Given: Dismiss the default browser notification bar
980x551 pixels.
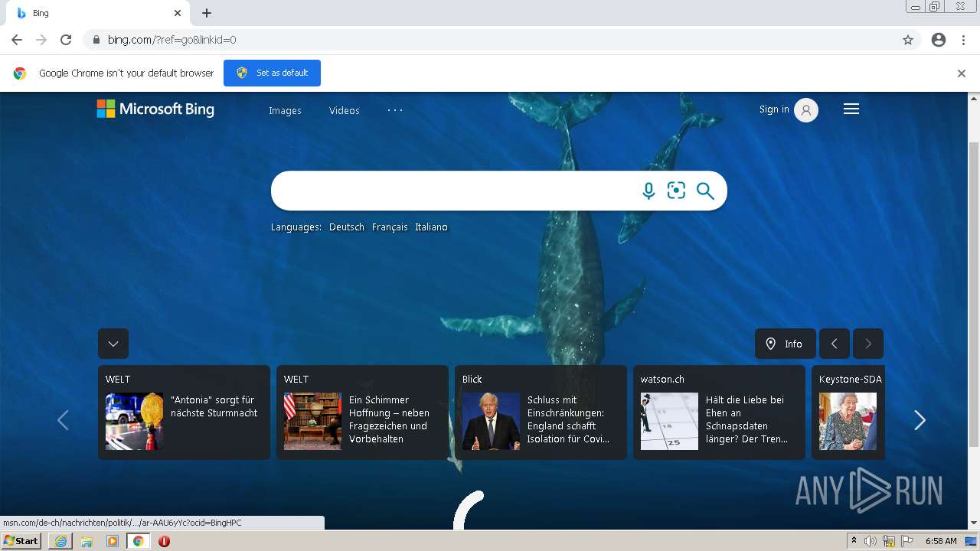Looking at the screenshot, I should point(962,73).
